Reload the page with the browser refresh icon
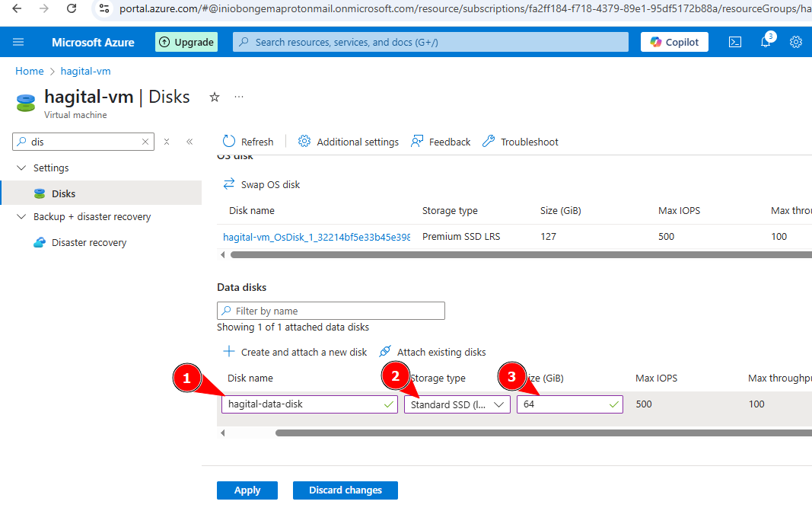The width and height of the screenshot is (812, 511). pos(72,8)
